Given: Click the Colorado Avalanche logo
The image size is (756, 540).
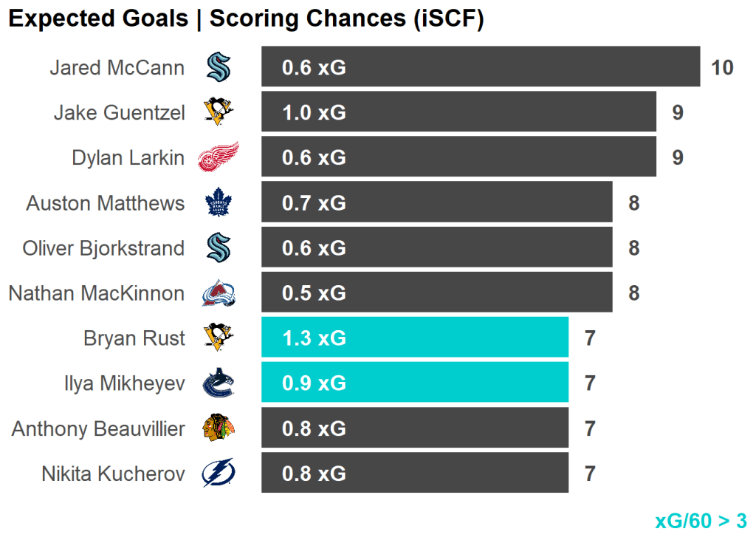Looking at the screenshot, I should (219, 293).
